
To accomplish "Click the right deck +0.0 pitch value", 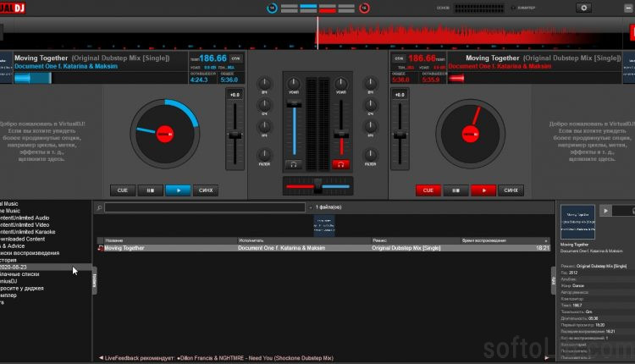I will (x=400, y=95).
